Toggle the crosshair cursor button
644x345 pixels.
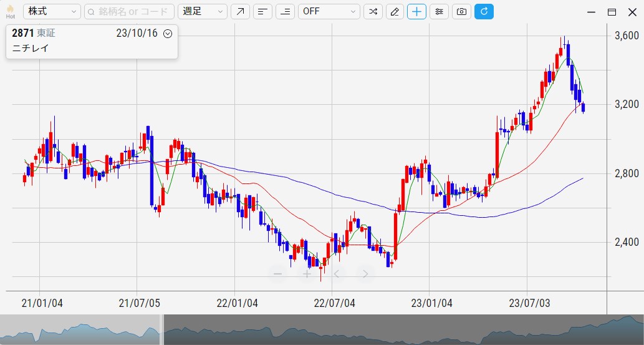416,11
